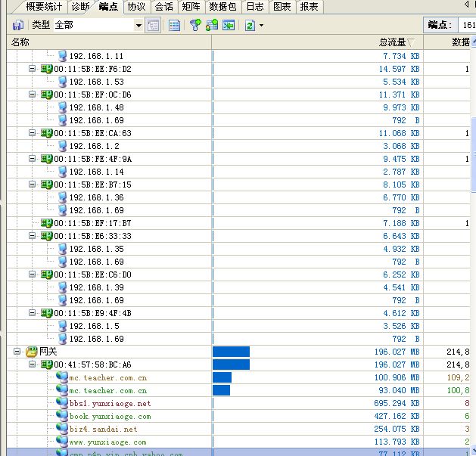The height and width of the screenshot is (456, 476).
Task: Click the green refresh icon
Action: (x=249, y=25)
